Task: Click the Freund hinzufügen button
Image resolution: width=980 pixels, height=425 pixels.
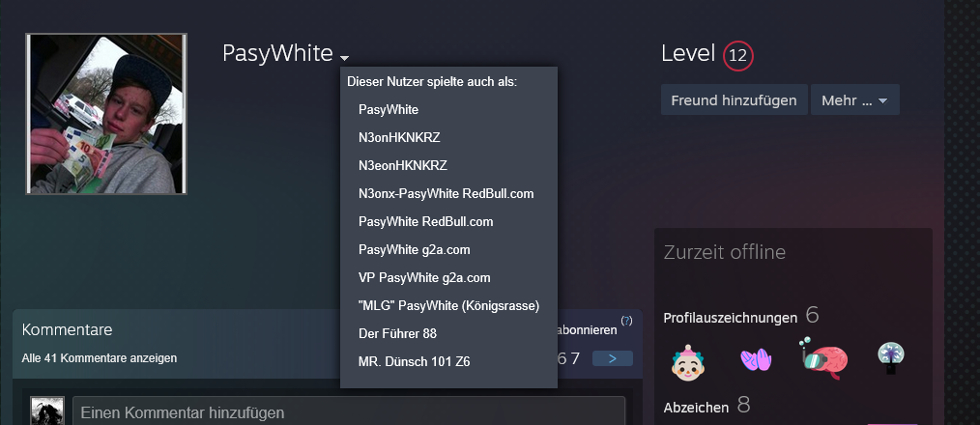Action: [x=735, y=100]
